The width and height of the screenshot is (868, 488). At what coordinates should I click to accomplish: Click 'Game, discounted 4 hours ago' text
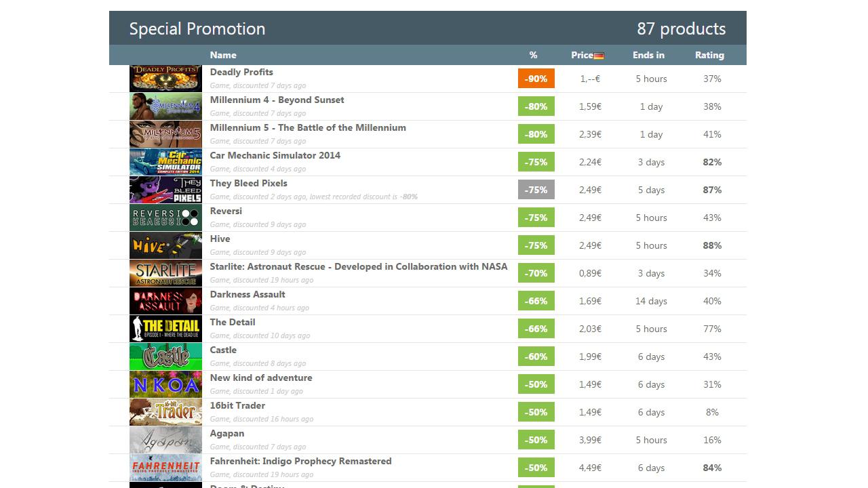click(x=259, y=308)
